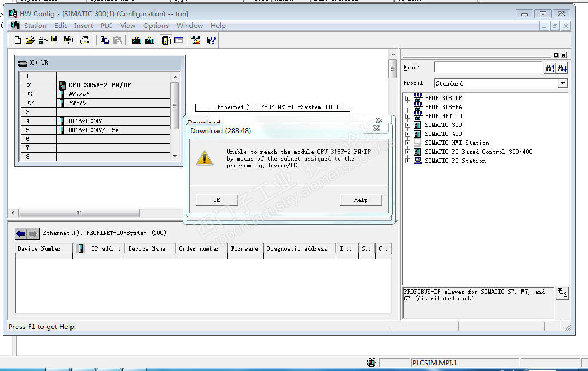Open the Edit menu

[60, 26]
